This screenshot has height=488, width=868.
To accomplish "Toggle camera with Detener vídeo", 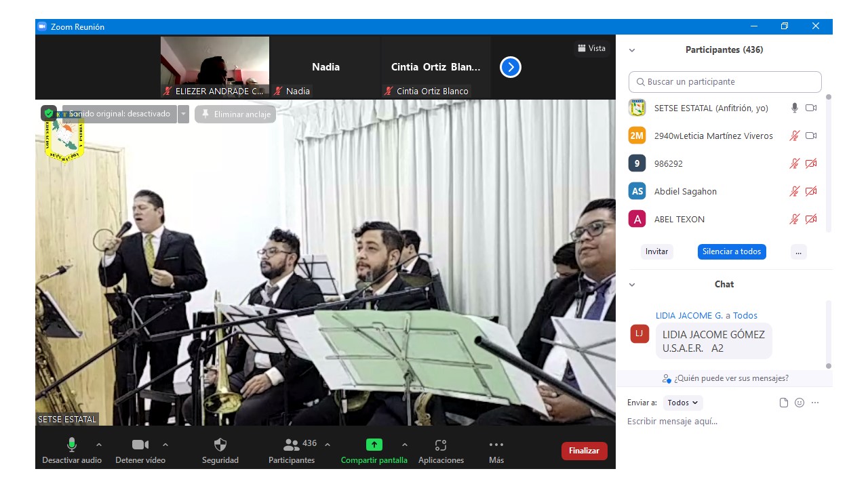I will click(x=140, y=445).
